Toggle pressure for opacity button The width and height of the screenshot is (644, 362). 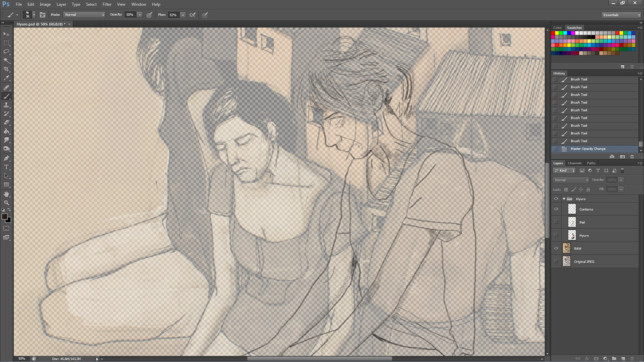coord(149,15)
